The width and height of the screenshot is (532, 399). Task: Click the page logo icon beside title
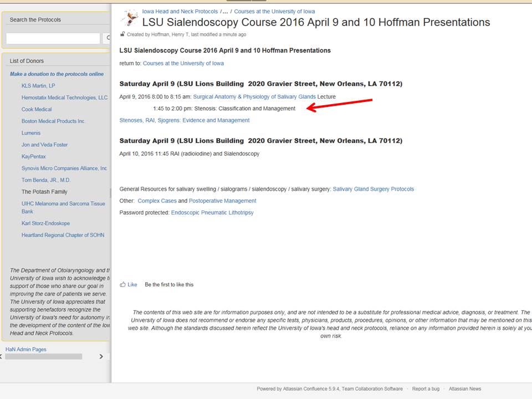click(x=129, y=18)
